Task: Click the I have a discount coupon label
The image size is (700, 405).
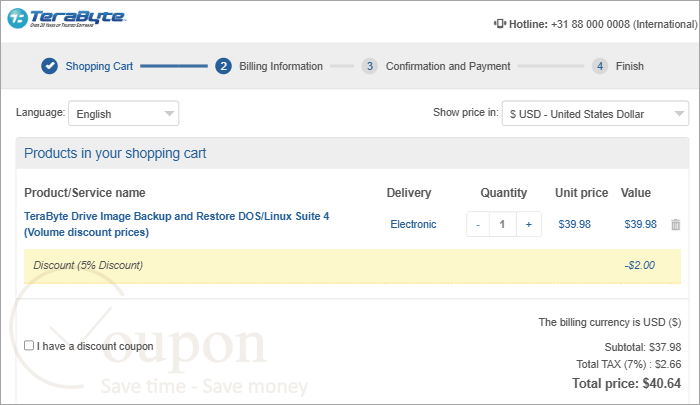Action: pyautogui.click(x=95, y=346)
